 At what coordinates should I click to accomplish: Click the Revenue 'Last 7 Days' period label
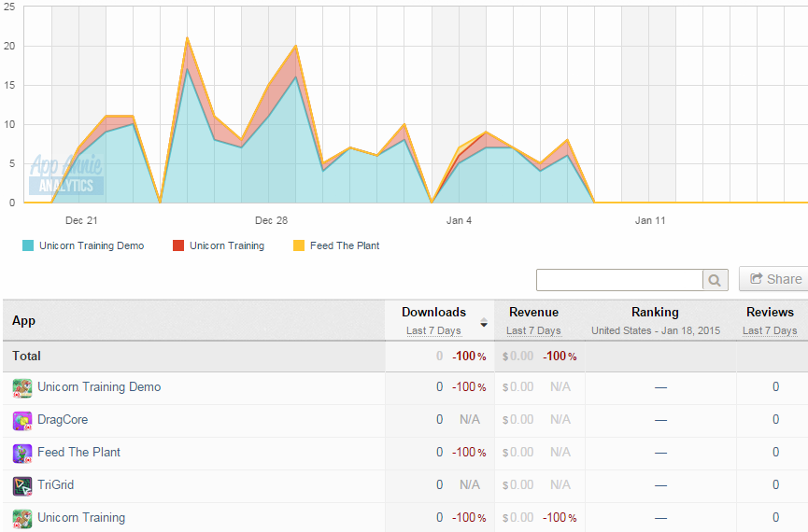[x=533, y=330]
